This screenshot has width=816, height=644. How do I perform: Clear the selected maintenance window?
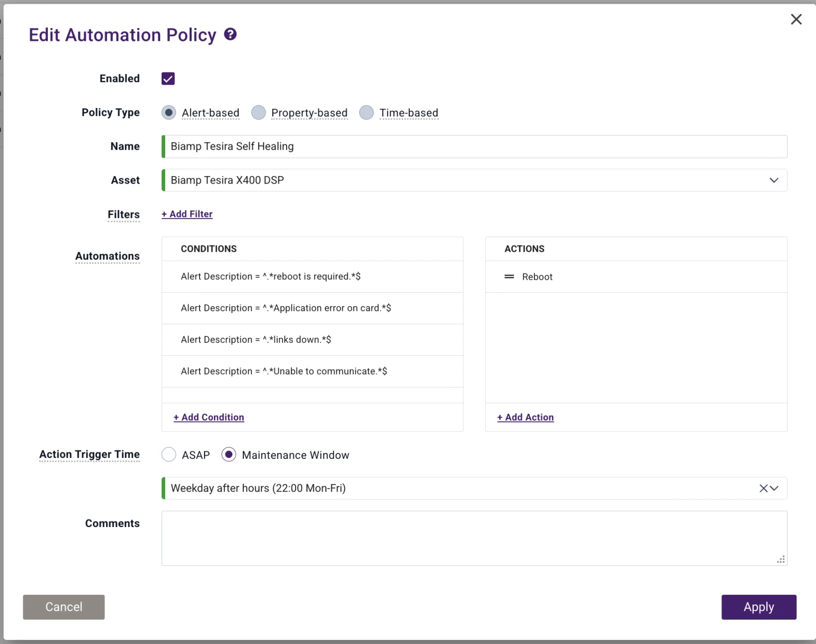point(763,488)
